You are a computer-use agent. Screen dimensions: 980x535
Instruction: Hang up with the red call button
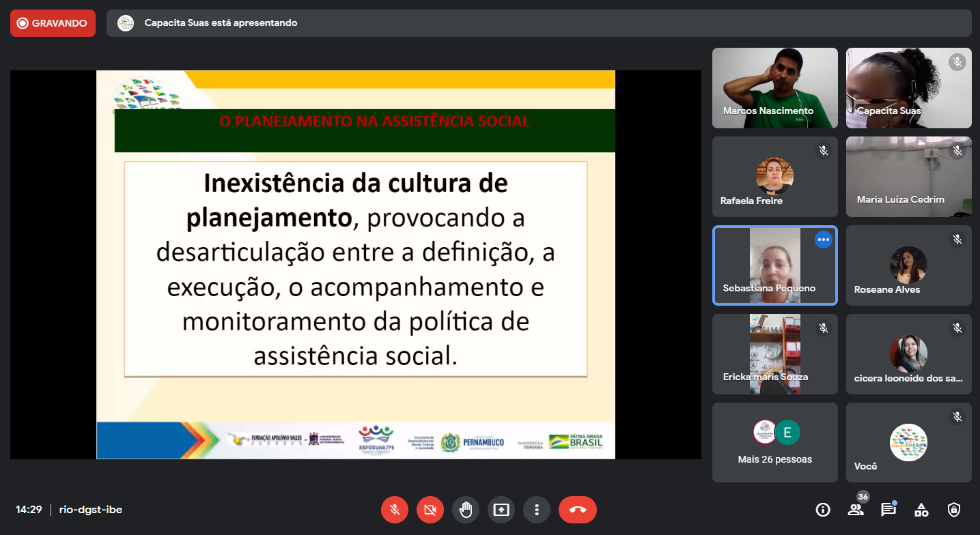(577, 510)
